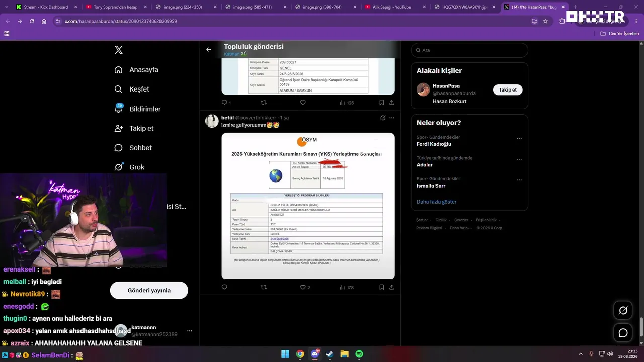Bookmark the post with 126 views
Viewport: 644px width, 362px height.
[x=382, y=103]
